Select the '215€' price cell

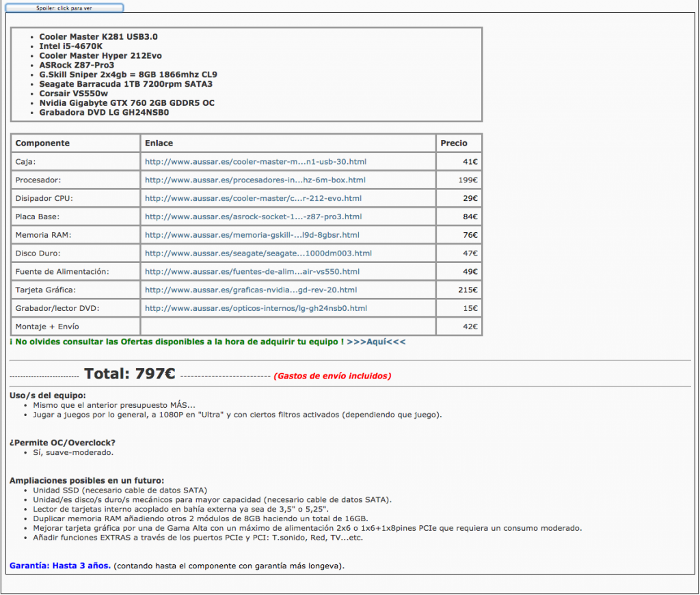459,290
